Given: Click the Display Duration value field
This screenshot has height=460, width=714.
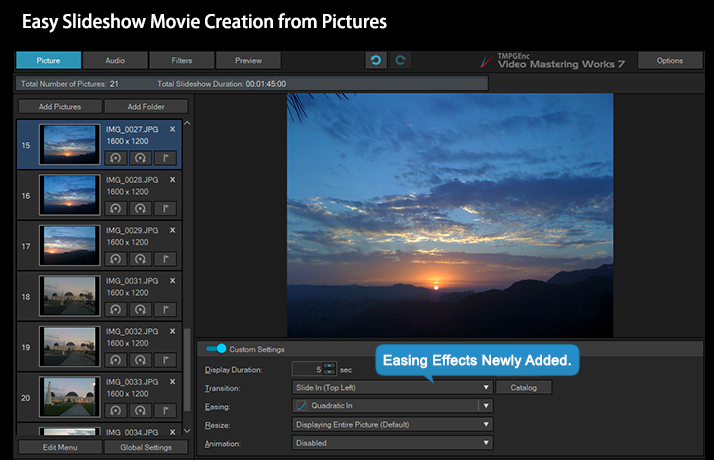Looking at the screenshot, I should click(x=307, y=369).
